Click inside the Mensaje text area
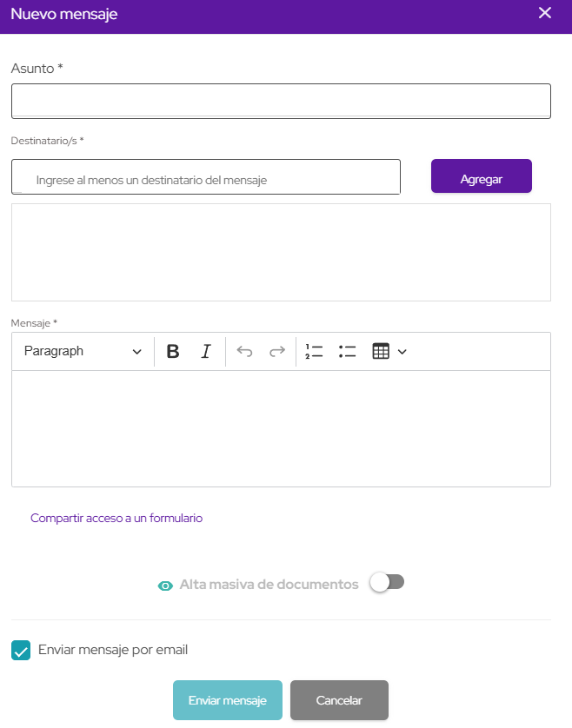 [281, 428]
